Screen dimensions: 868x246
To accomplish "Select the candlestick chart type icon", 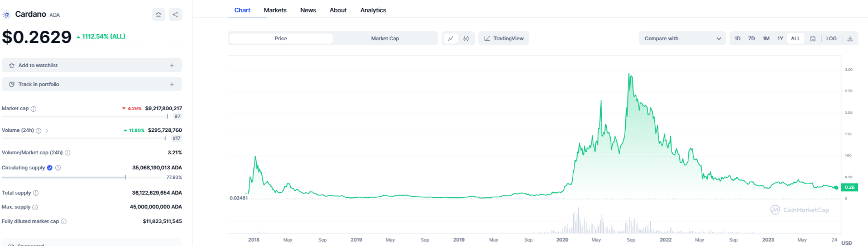I will coord(466,39).
